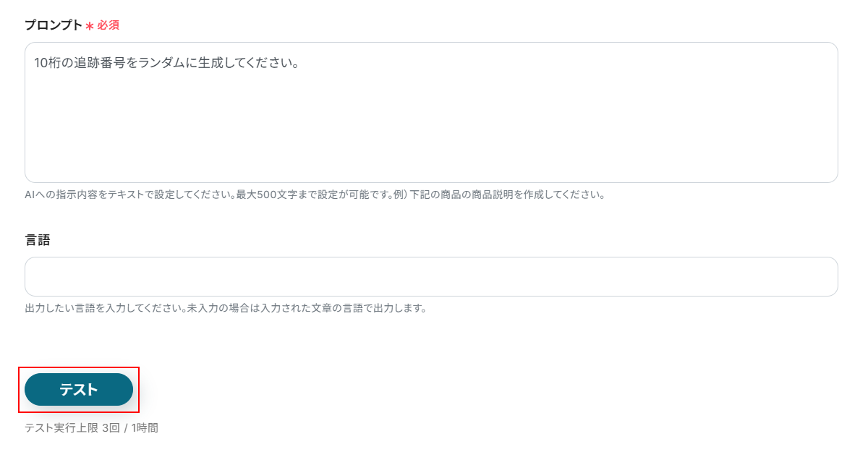This screenshot has width=868, height=452.
Task: Place cursor before 10桁 in the prompt
Action: pyautogui.click(x=34, y=63)
